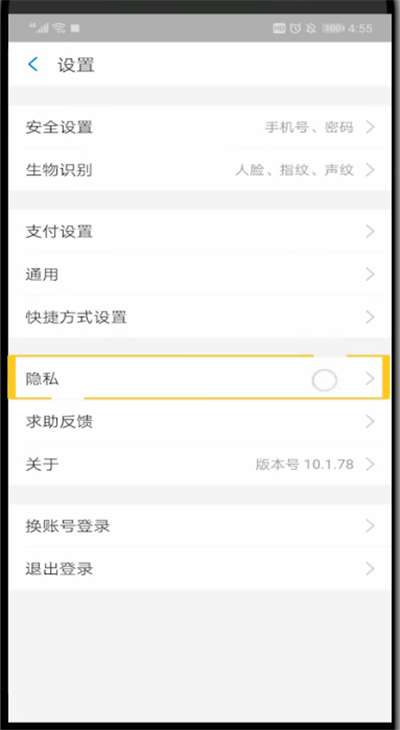
Task: Expand chevron next to 手机号、密码
Action: pyautogui.click(x=370, y=127)
